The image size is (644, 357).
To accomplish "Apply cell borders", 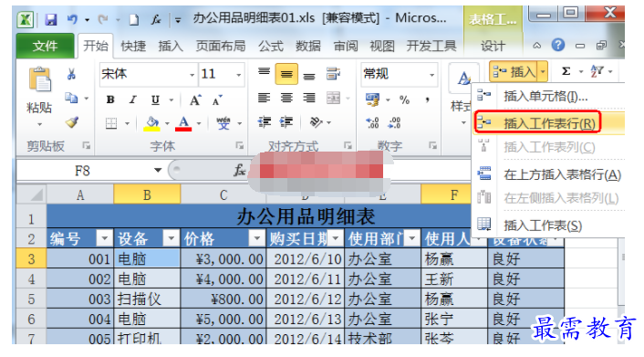I will (111, 123).
